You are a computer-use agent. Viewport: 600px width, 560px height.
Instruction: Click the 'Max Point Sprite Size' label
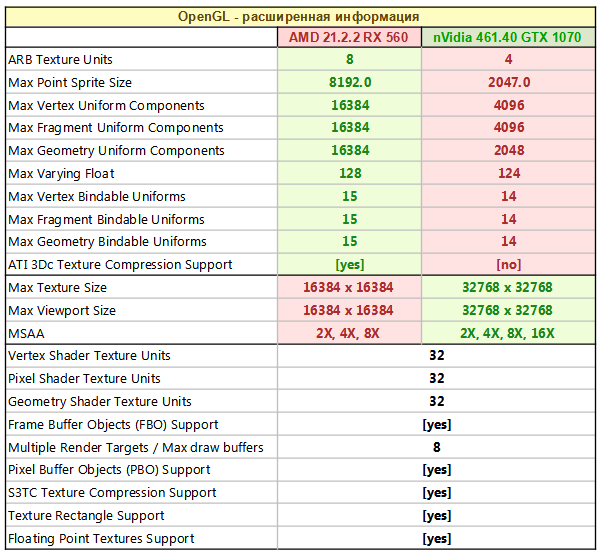(70, 83)
